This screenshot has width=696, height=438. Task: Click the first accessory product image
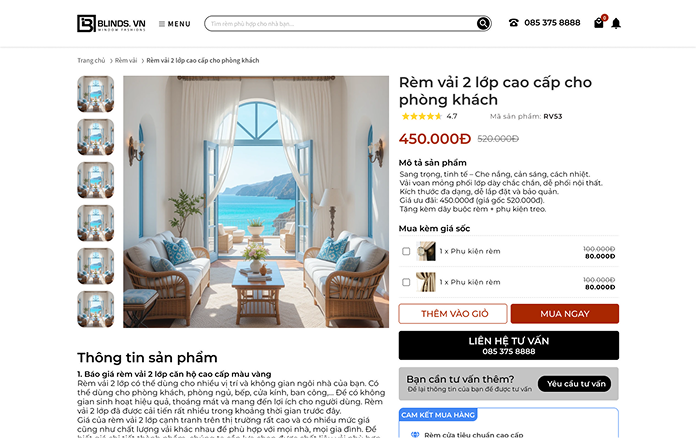tap(426, 251)
